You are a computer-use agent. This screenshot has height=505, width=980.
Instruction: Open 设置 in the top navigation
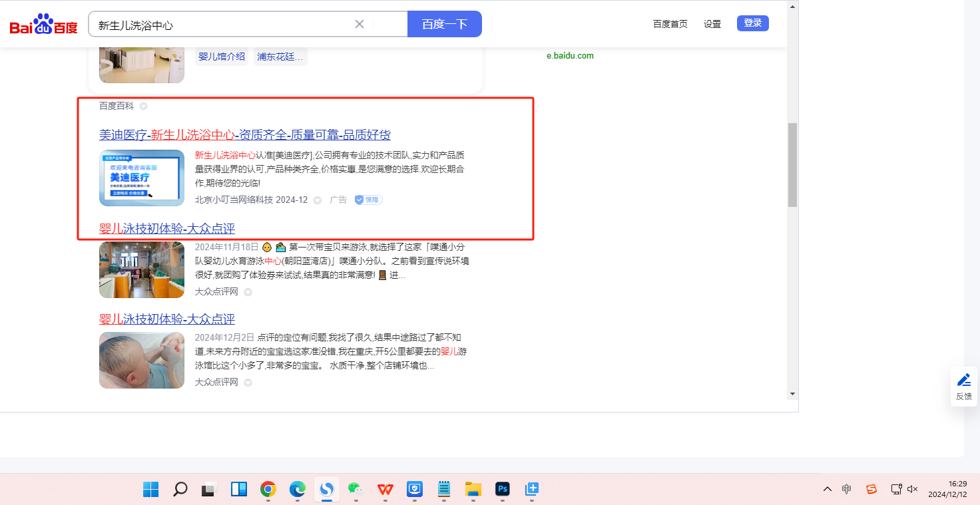tap(712, 24)
